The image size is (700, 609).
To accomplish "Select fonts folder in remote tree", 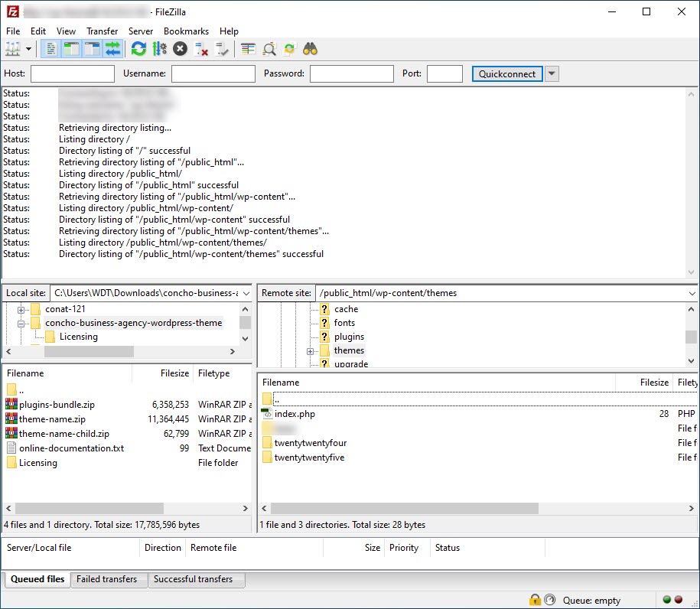I will (344, 323).
